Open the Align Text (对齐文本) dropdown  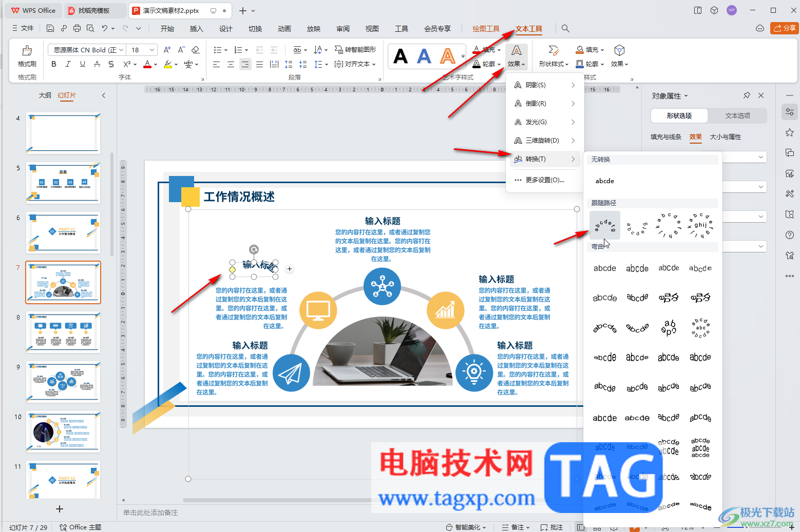pos(355,64)
